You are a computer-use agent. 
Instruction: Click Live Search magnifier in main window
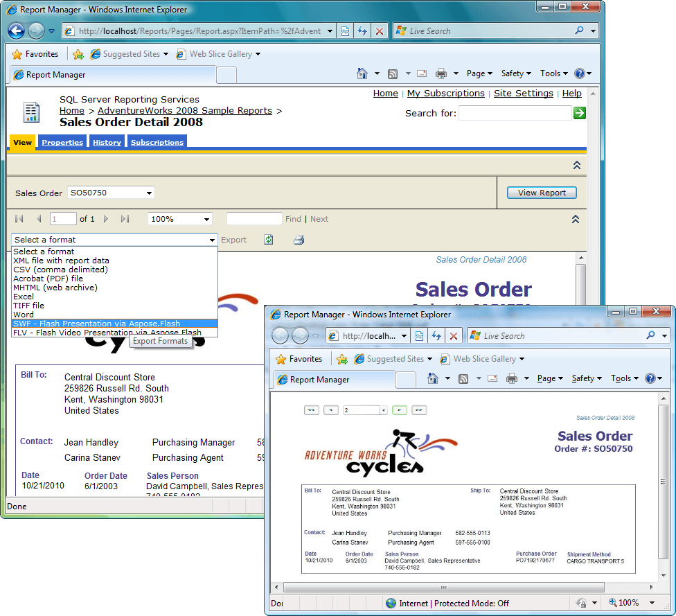pyautogui.click(x=580, y=30)
